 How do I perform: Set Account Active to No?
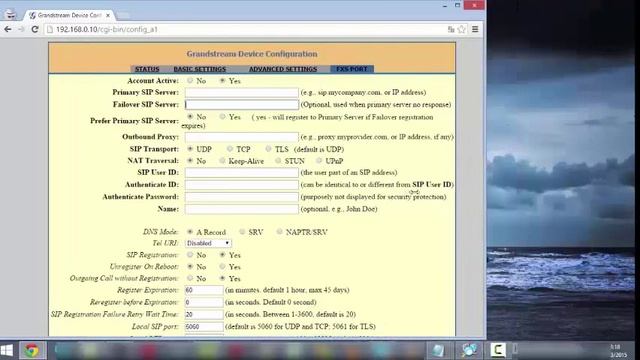click(x=190, y=80)
